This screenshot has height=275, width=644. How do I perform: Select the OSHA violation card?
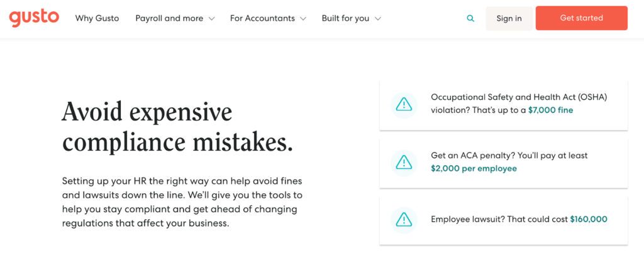pos(504,105)
